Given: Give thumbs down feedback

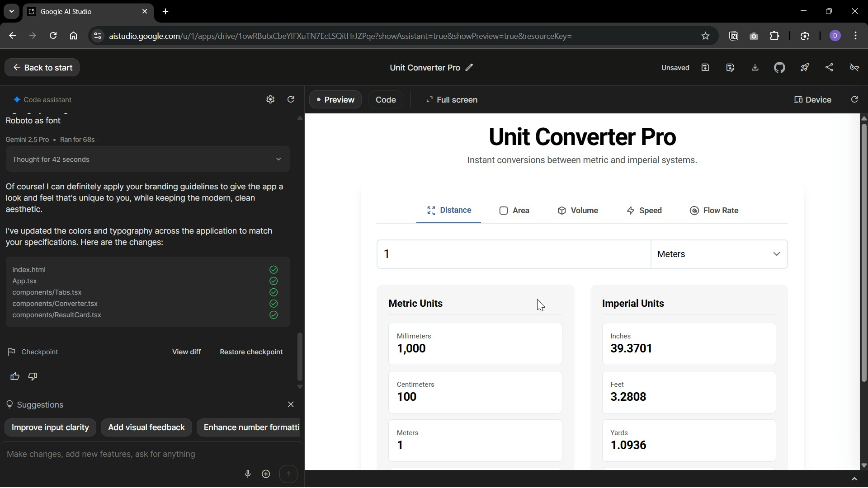Looking at the screenshot, I should click(x=33, y=376).
